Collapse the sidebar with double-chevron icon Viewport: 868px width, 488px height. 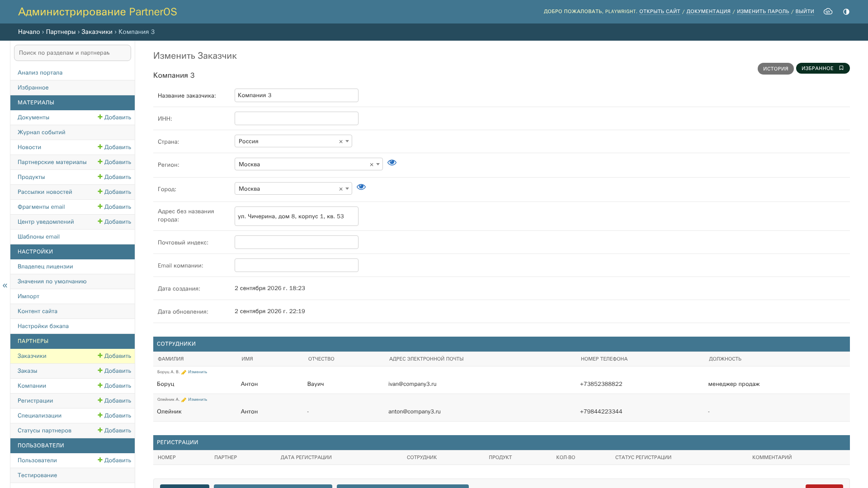click(5, 286)
